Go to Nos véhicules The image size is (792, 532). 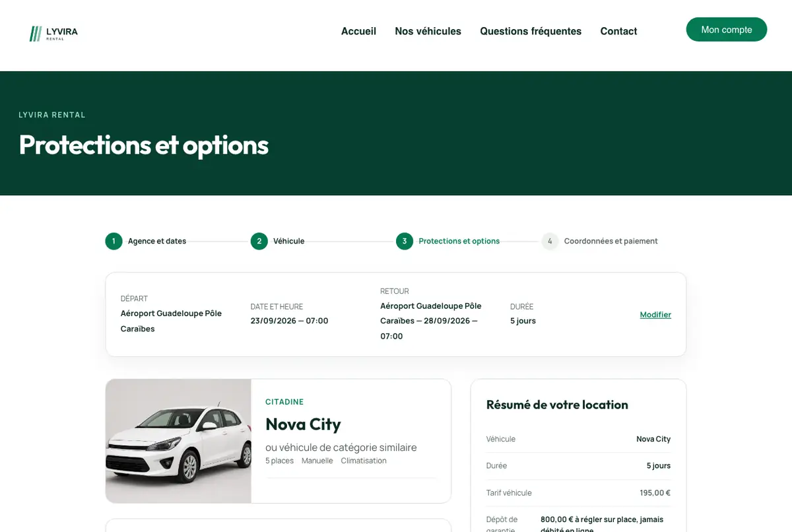pyautogui.click(x=428, y=31)
